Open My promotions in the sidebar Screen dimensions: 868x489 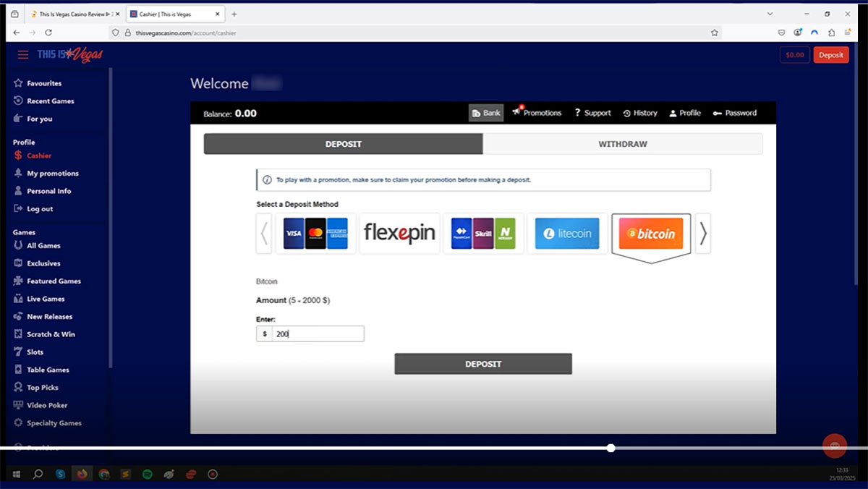(x=52, y=174)
